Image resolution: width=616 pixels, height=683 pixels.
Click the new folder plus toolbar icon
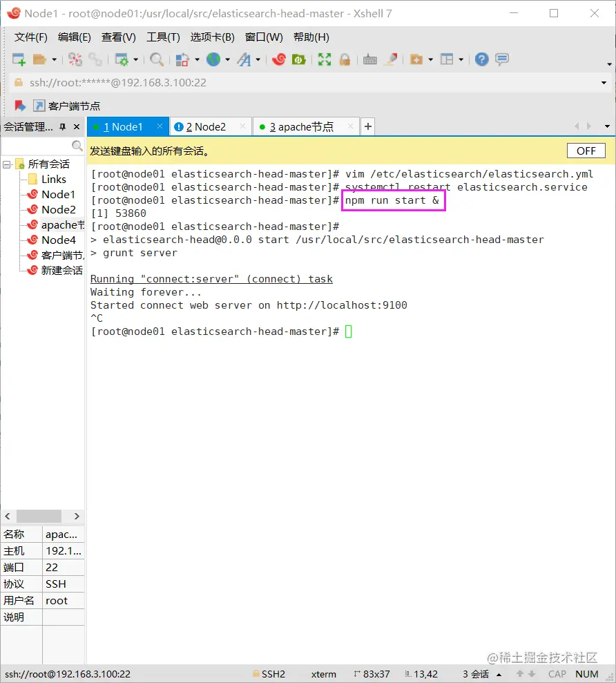(416, 59)
